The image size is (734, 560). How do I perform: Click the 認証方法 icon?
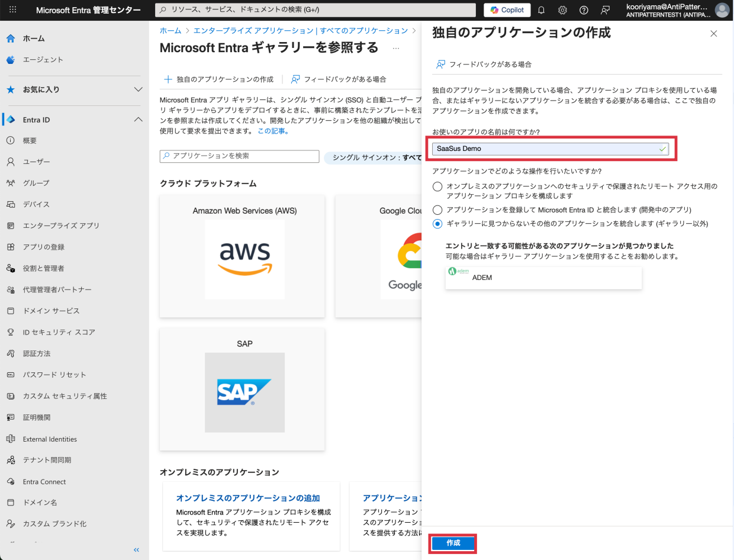pos(10,353)
